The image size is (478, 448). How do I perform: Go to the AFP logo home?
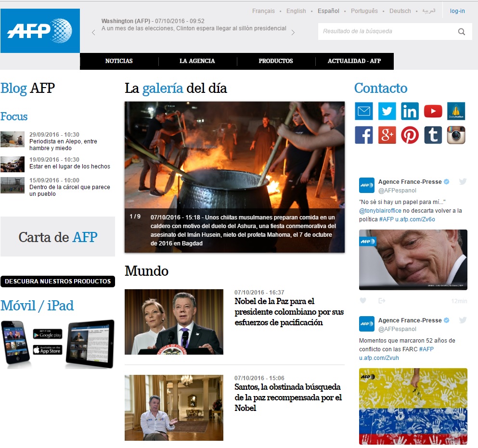click(40, 31)
